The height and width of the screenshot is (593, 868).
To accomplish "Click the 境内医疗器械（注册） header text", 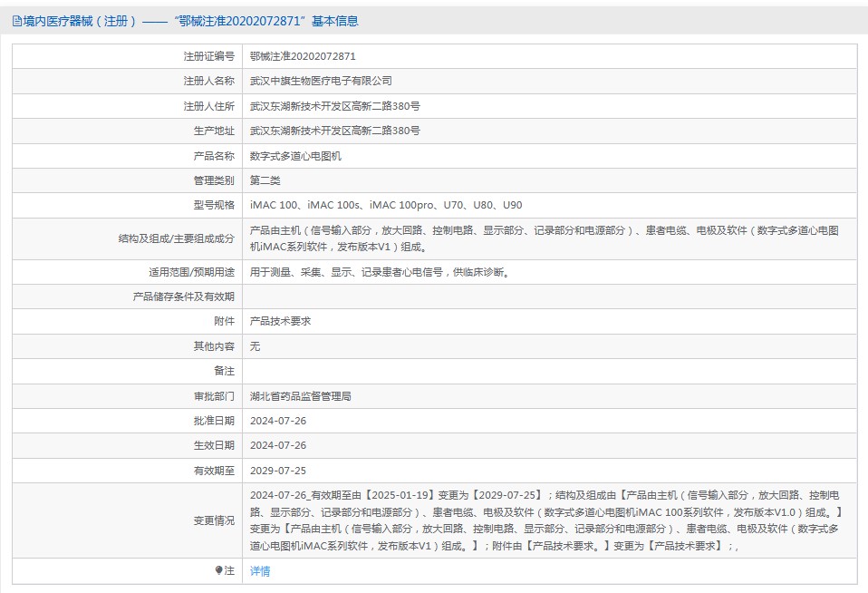I will (77, 20).
